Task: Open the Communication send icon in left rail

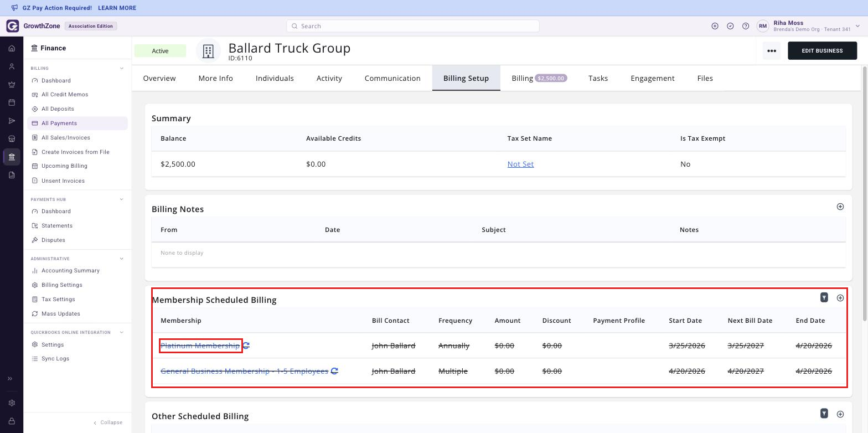Action: [12, 121]
